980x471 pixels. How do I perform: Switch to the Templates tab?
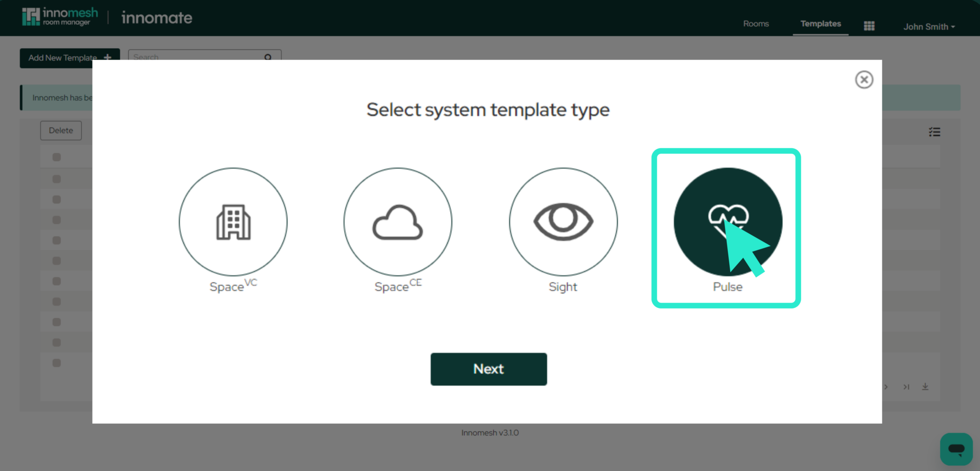[820, 23]
